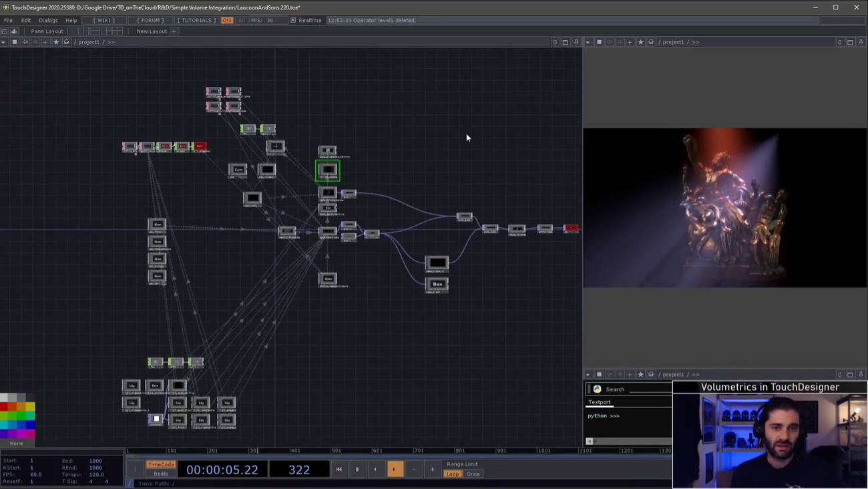This screenshot has height=489, width=868.
Task: Click the timecode field 00:00:05.22
Action: pyautogui.click(x=222, y=470)
